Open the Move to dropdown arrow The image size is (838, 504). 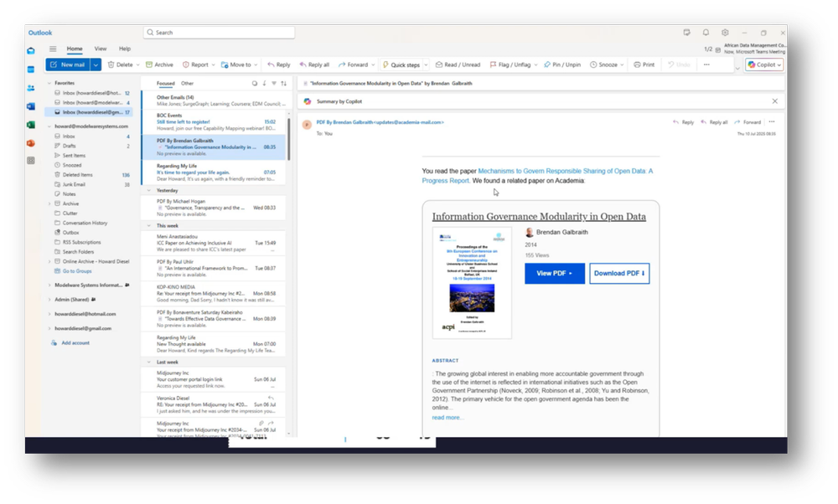(256, 65)
